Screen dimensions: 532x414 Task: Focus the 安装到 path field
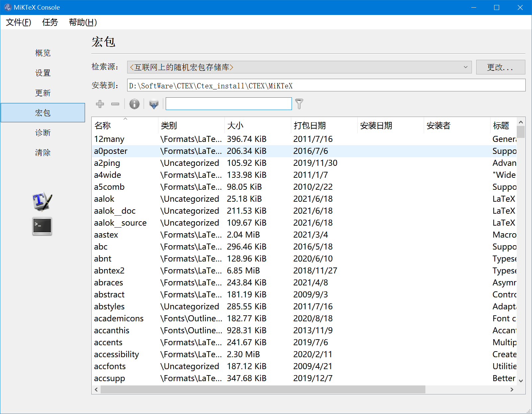tap(326, 85)
